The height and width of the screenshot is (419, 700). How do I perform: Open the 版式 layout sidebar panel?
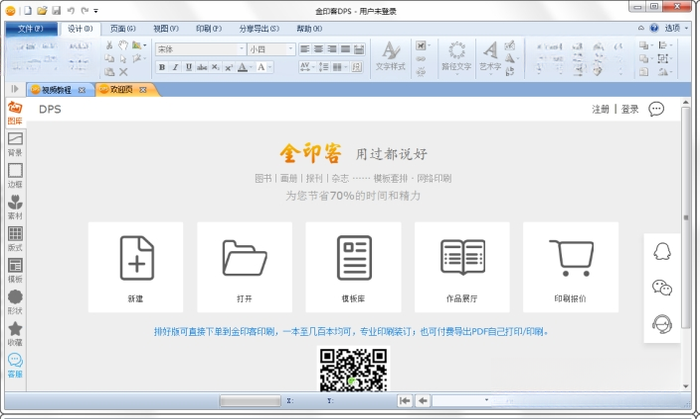click(x=15, y=239)
